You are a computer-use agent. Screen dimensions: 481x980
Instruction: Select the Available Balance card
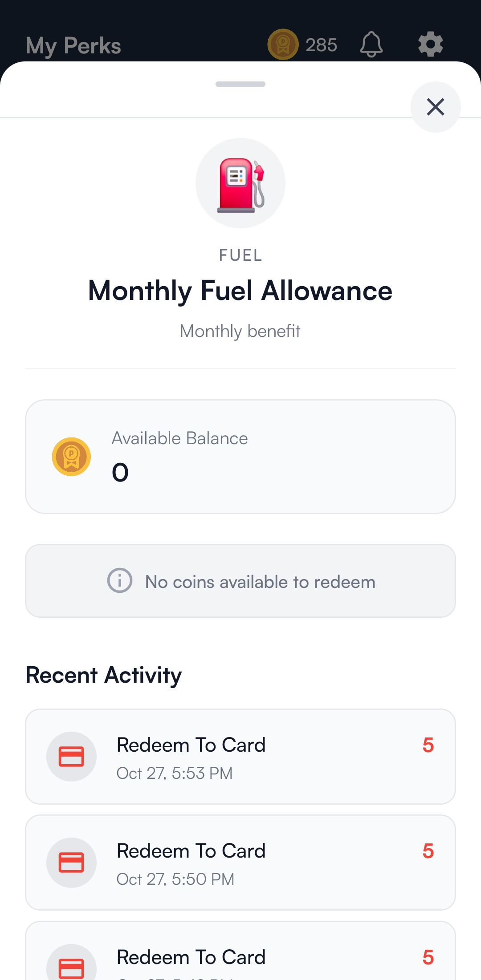[x=240, y=457]
